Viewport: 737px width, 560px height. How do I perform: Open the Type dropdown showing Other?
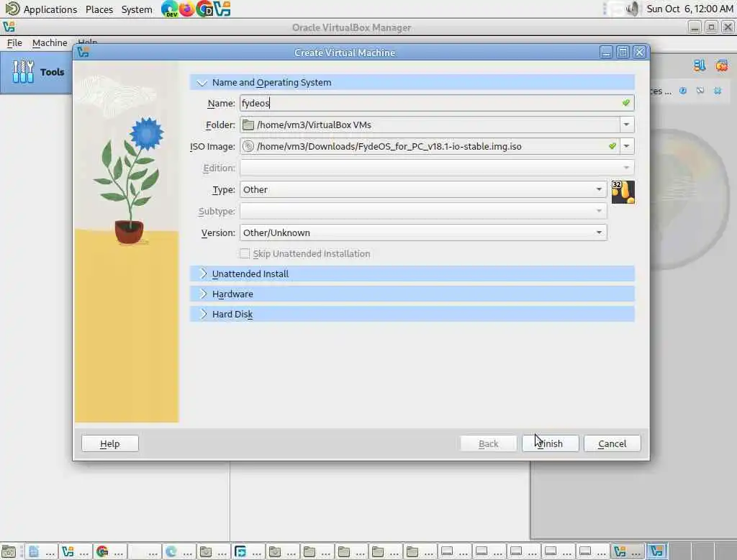pyautogui.click(x=423, y=189)
